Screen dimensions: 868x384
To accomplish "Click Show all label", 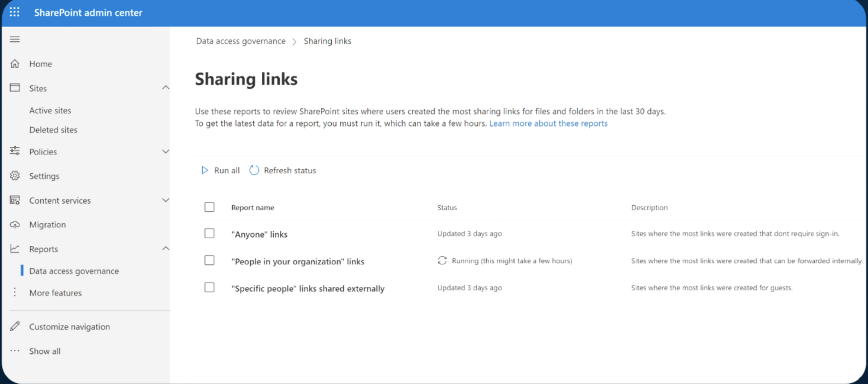I will tap(45, 351).
